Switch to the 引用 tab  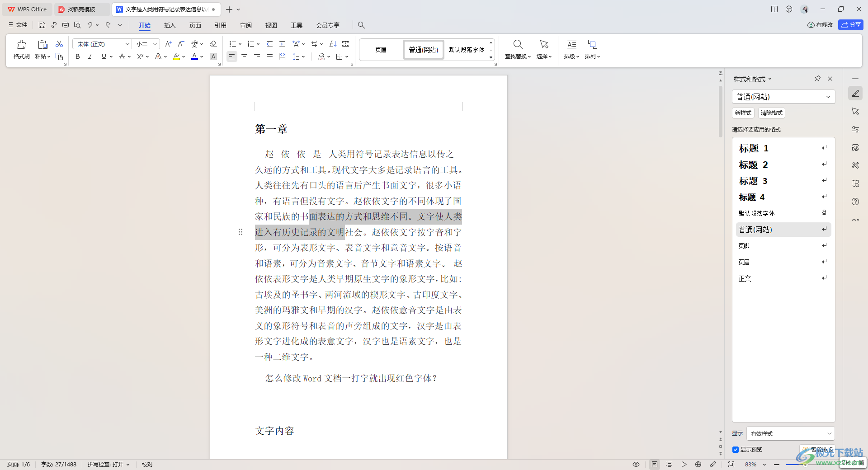click(x=220, y=25)
